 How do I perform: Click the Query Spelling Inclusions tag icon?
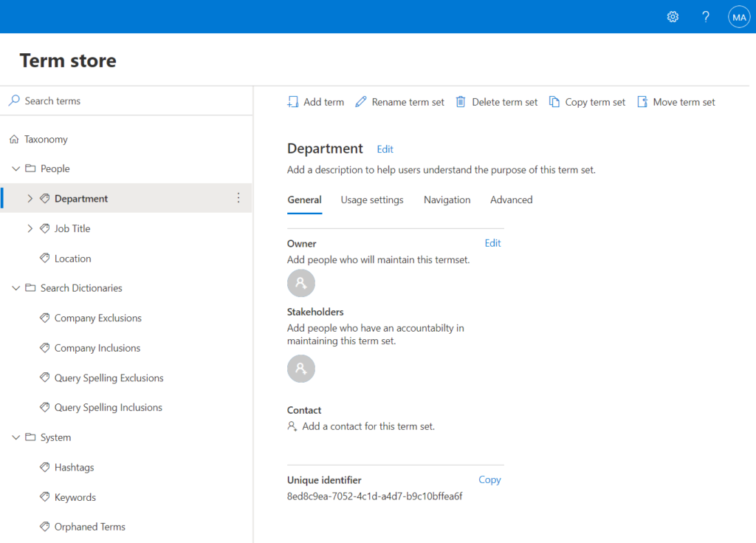point(45,407)
